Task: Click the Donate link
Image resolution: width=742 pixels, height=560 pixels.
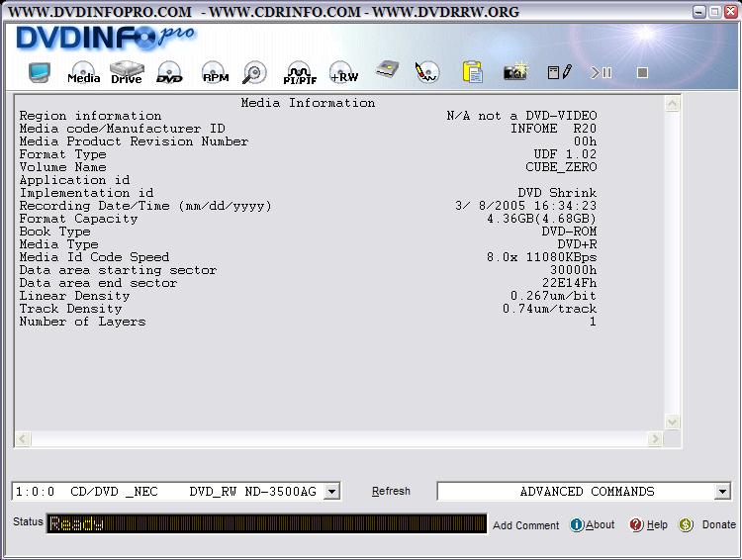Action: click(x=718, y=524)
